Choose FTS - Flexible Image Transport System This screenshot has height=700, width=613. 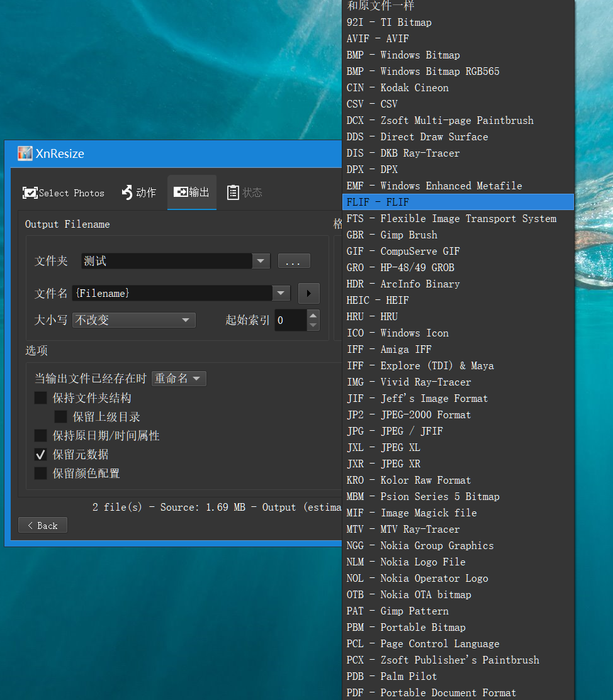pyautogui.click(x=458, y=218)
